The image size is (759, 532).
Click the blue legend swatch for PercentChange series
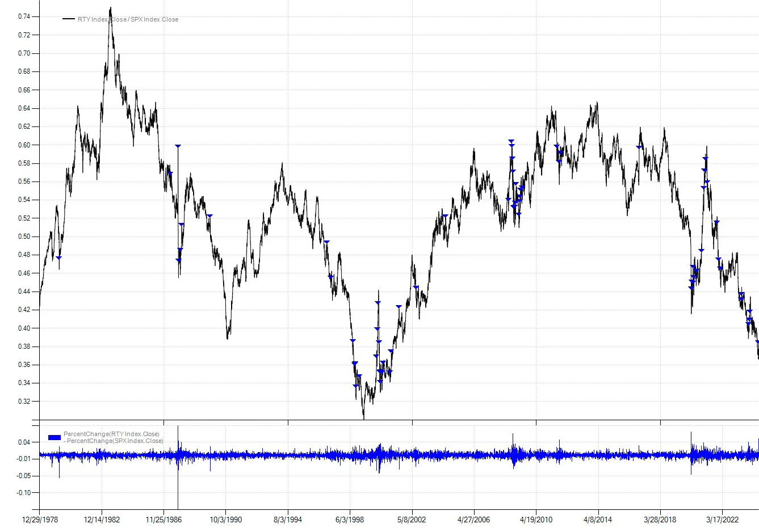[54, 437]
